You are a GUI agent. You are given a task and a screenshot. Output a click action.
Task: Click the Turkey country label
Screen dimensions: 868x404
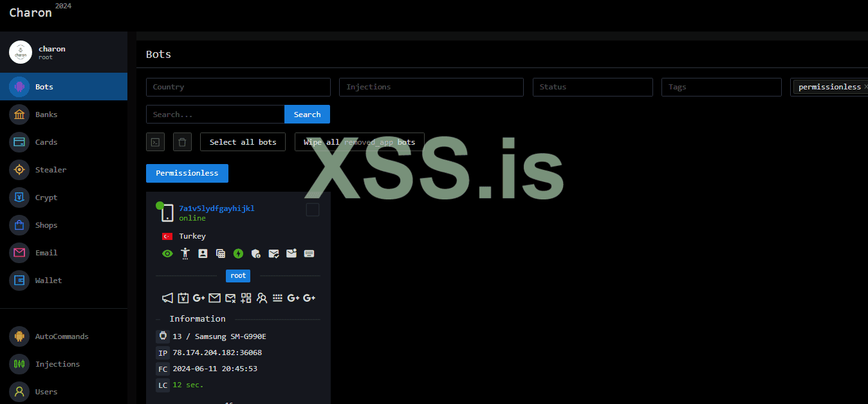[192, 236]
